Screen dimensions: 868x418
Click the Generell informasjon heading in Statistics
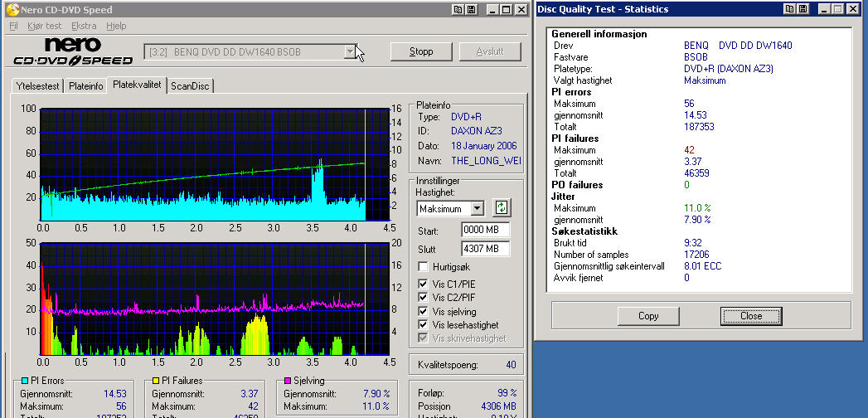click(599, 34)
